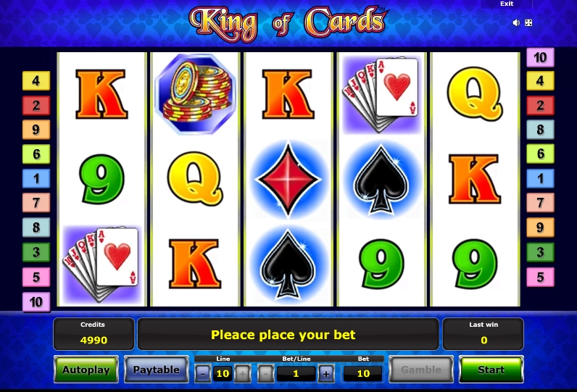Decrease the bet per line
The width and height of the screenshot is (577, 392).
point(266,374)
